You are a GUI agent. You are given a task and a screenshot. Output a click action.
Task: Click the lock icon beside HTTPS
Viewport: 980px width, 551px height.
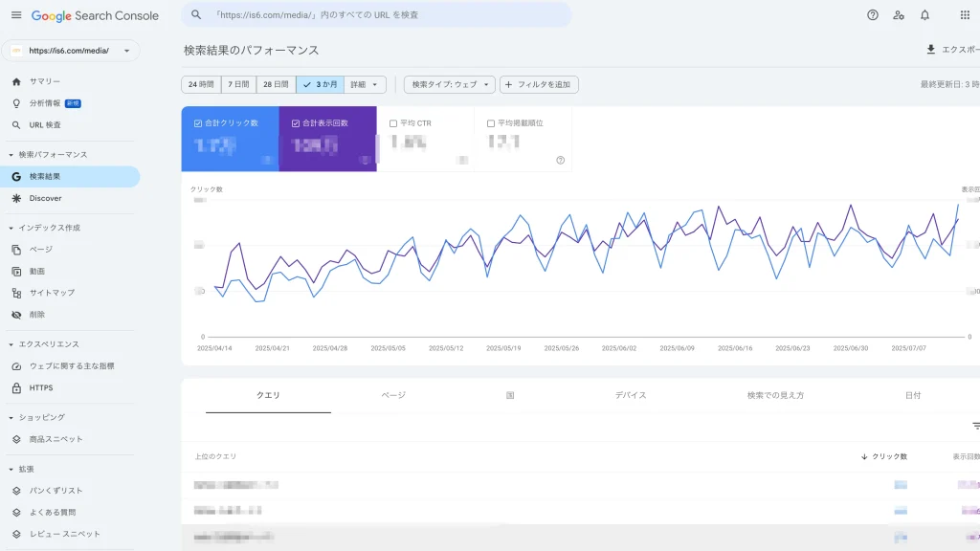16,388
